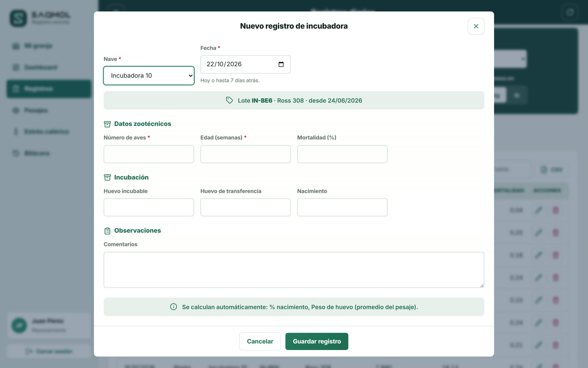This screenshot has width=588, height=368.
Task: Click the Mortalidad (%) input box
Action: pyautogui.click(x=342, y=154)
